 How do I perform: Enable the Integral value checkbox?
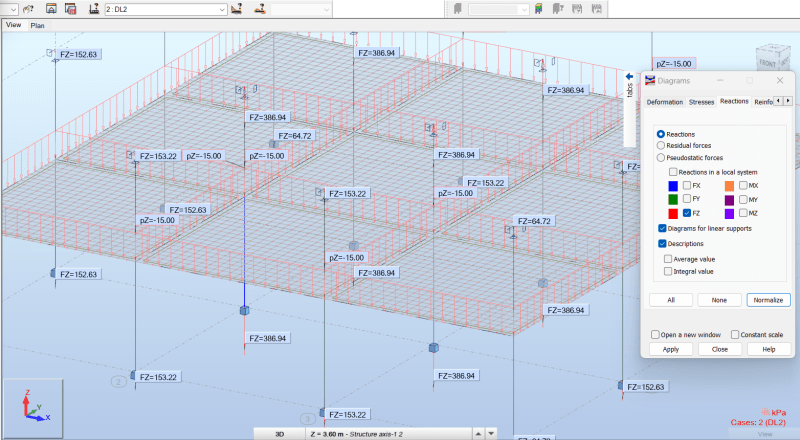coord(668,271)
